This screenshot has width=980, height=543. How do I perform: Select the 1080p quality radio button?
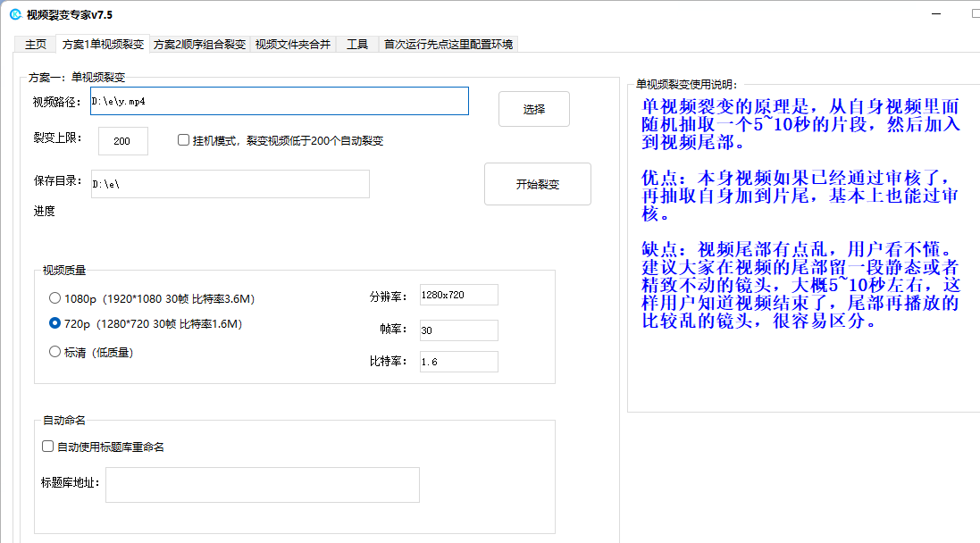(x=55, y=298)
